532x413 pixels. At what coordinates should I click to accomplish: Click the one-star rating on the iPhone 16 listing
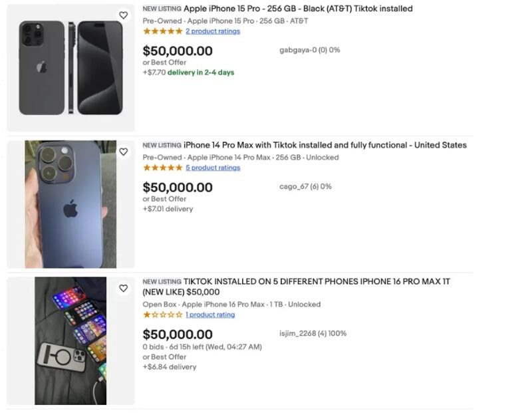pos(162,315)
